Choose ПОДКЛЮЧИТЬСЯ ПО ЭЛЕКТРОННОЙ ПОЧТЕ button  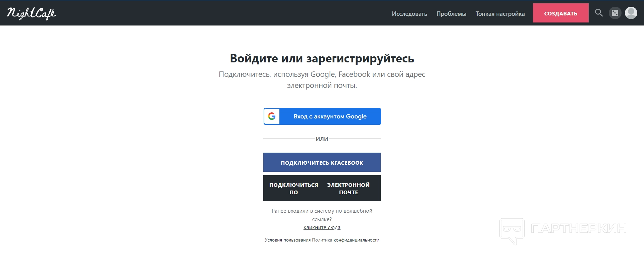coord(322,188)
